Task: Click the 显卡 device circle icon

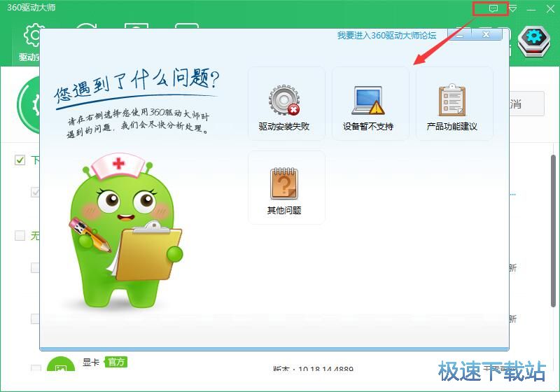Action: tap(61, 364)
